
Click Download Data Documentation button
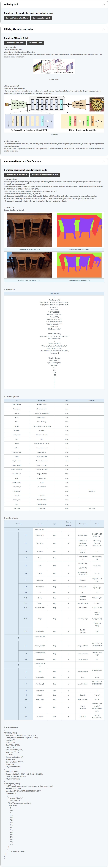pos(16,175)
